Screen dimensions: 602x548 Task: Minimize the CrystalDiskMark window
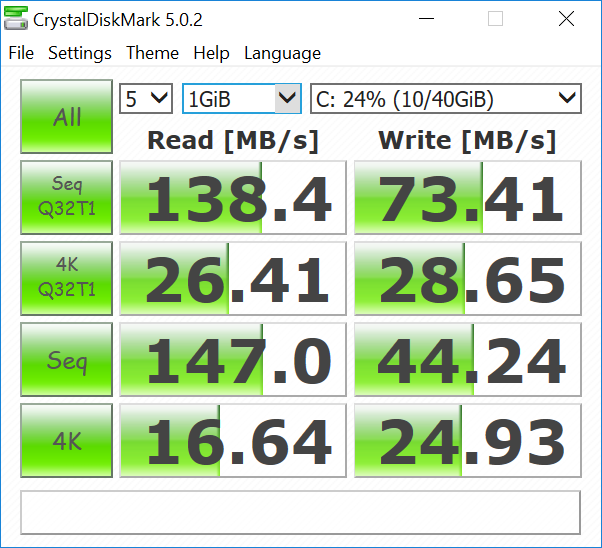440,19
